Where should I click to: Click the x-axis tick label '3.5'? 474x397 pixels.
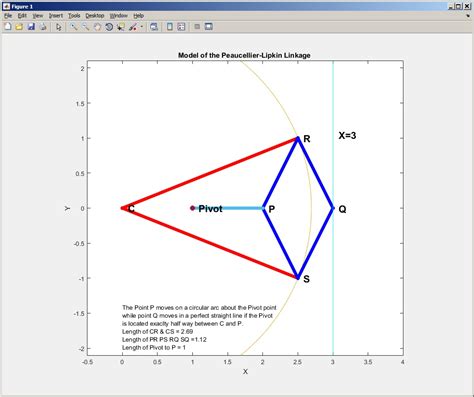tap(368, 362)
